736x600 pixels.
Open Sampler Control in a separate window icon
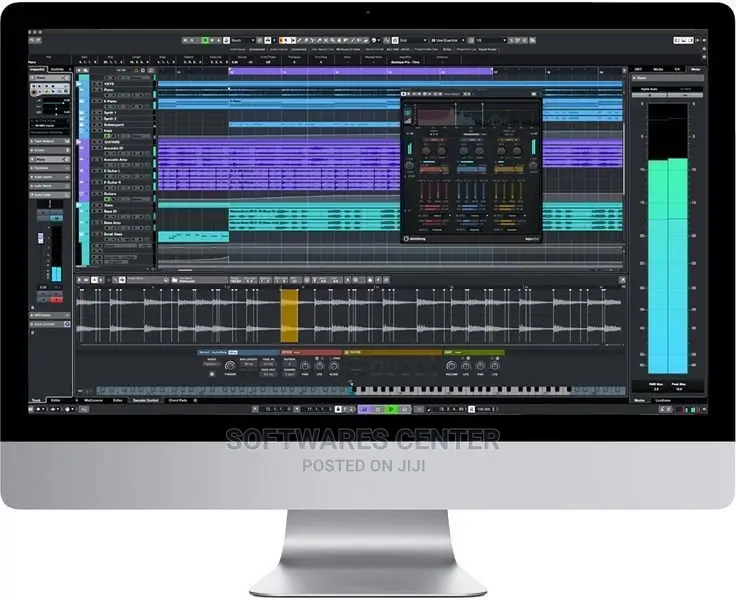(x=622, y=280)
